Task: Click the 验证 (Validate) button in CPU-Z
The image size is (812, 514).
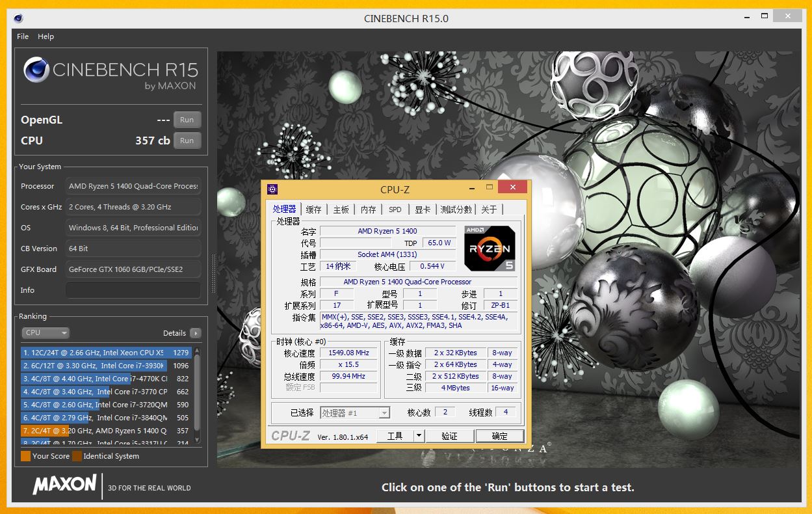Action: pyautogui.click(x=449, y=436)
